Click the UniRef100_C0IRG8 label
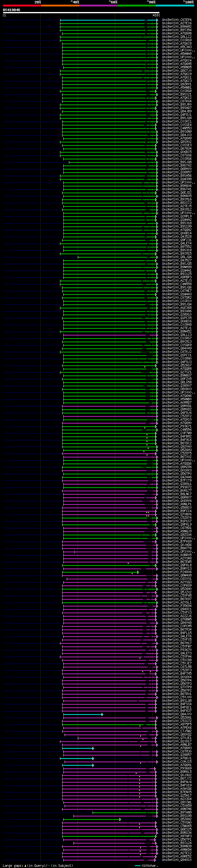The image size is (197, 868). [177, 91]
